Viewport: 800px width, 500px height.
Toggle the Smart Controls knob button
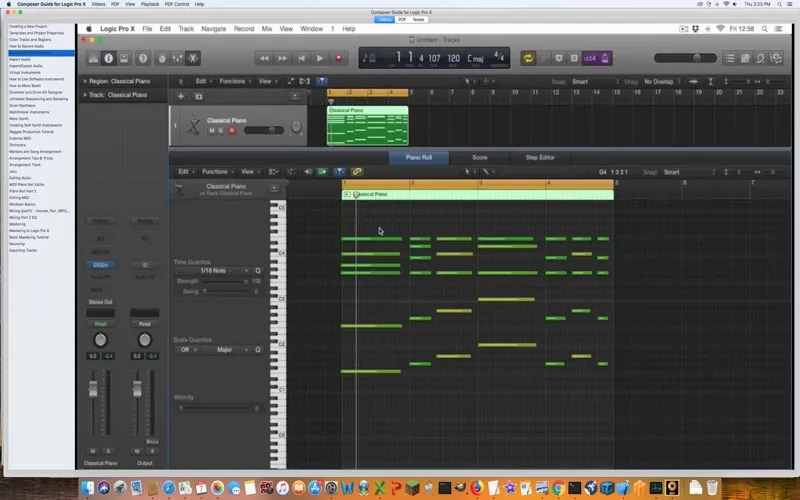(x=162, y=58)
